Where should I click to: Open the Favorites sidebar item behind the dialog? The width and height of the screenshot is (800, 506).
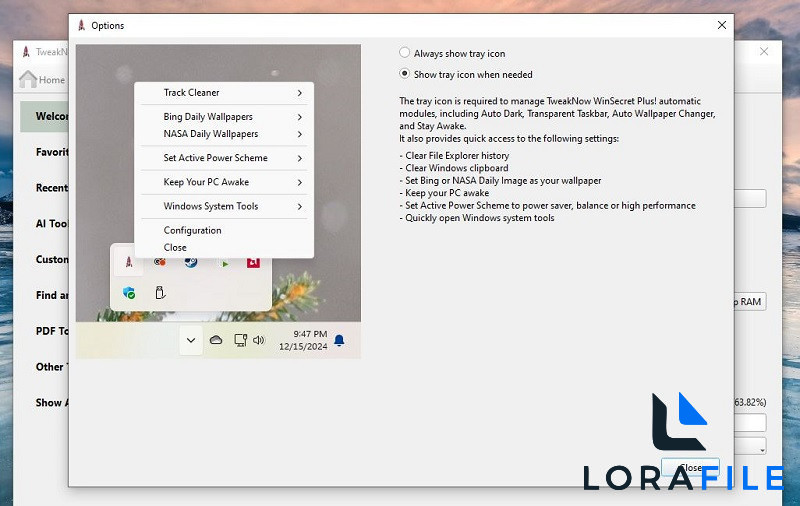tap(52, 152)
